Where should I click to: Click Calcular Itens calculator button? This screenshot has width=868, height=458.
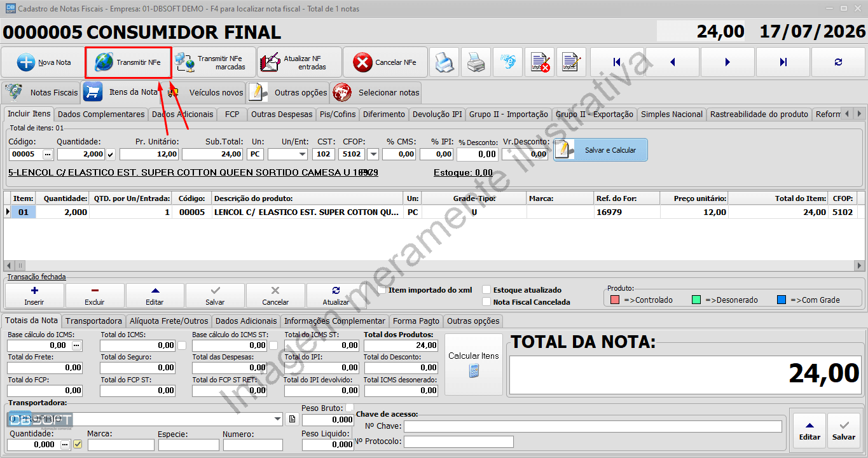[x=474, y=364]
